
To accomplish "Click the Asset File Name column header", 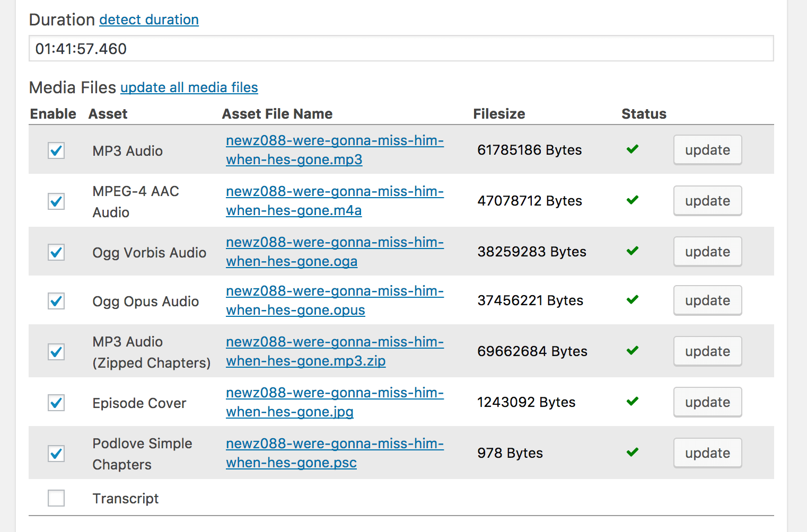I will click(277, 114).
